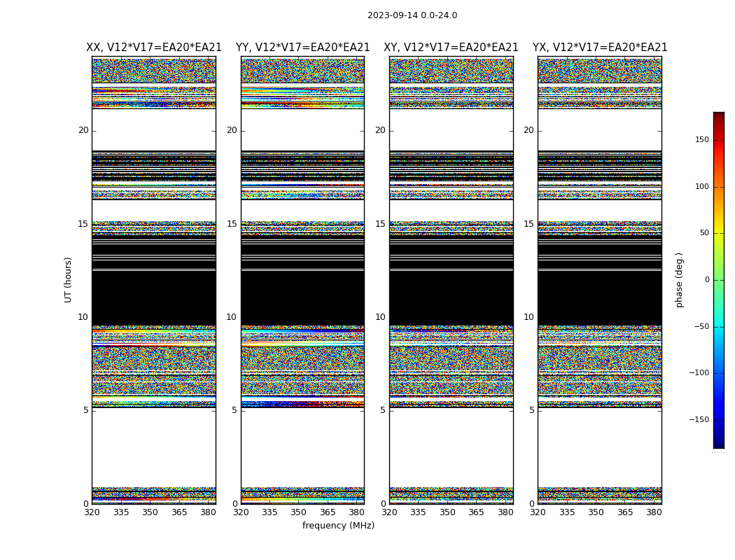Click the 365 frequency tick under YX panel
This screenshot has height=560, width=735.
(x=625, y=512)
